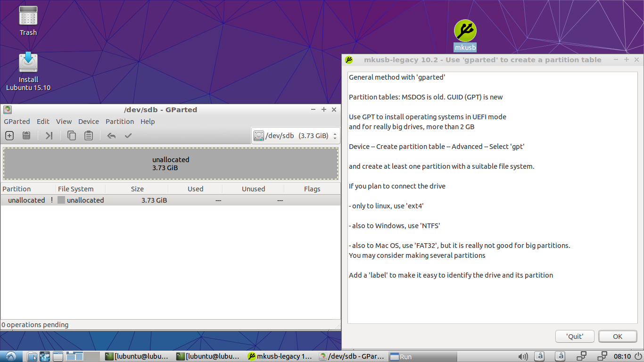Click the minimize all windows taskbar icon
This screenshot has height=362, width=644.
(58, 357)
